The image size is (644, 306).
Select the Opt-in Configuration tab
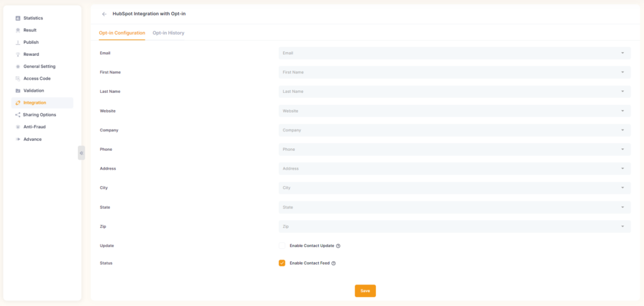(x=122, y=33)
